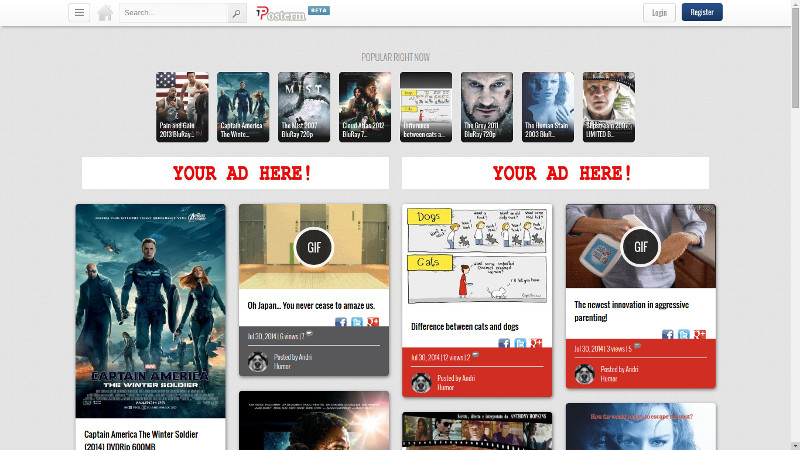The height and width of the screenshot is (450, 800).
Task: Click the Login button
Action: click(659, 13)
